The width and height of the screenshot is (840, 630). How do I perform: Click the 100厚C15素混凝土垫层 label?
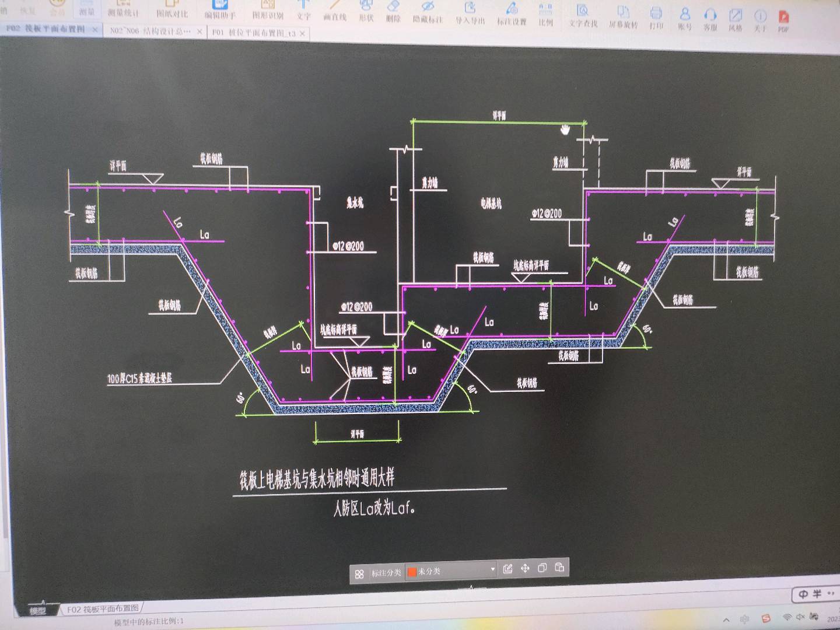(139, 378)
